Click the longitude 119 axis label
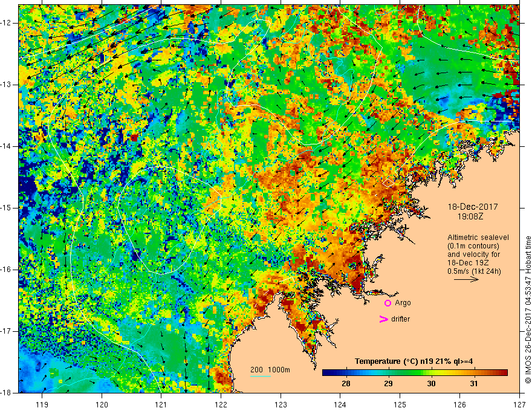Screen dimensions: 532x411 coord(42,404)
